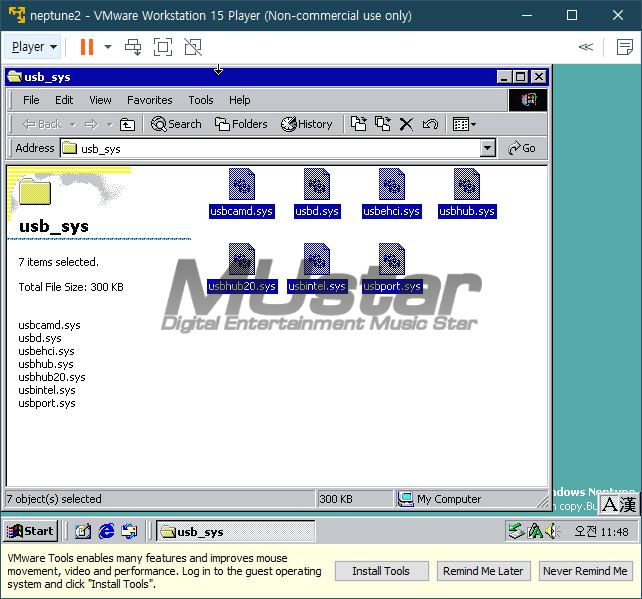The height and width of the screenshot is (599, 642).
Task: Click Install Tools button
Action: [382, 571]
